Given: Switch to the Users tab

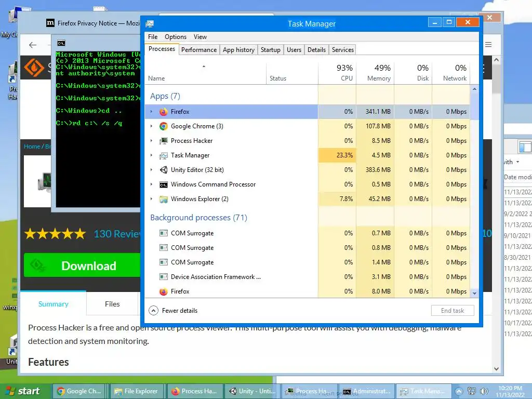Looking at the screenshot, I should click(294, 50).
